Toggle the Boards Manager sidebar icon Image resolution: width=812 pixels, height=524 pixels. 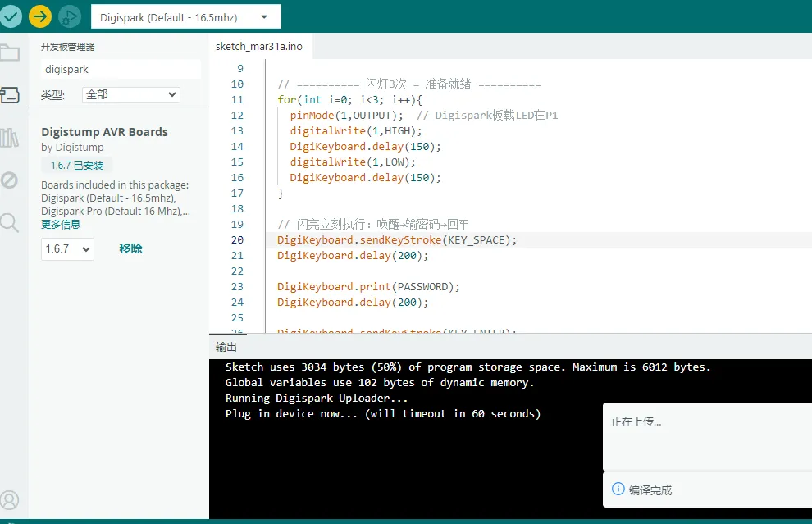point(10,95)
